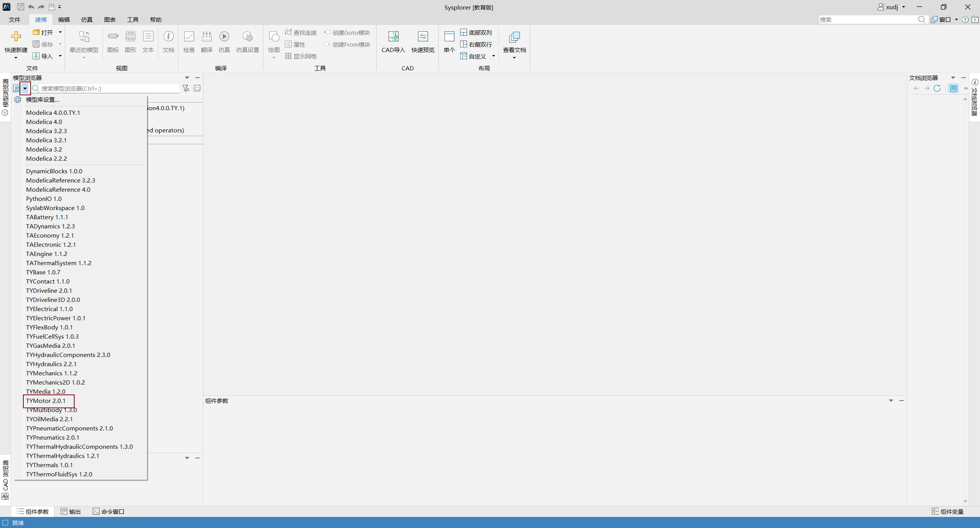980x528 pixels.
Task: Expand the 导入 dropdown arrow
Action: pyautogui.click(x=60, y=56)
